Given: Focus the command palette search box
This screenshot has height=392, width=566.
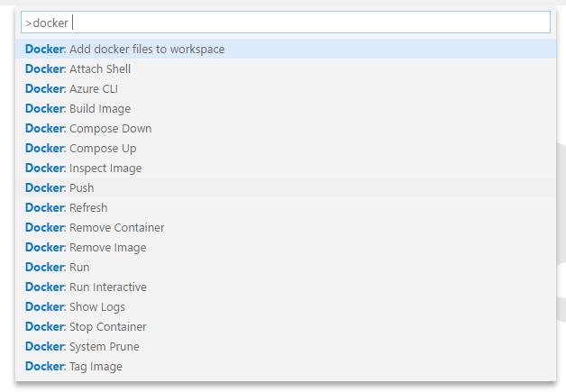Looking at the screenshot, I should [286, 22].
